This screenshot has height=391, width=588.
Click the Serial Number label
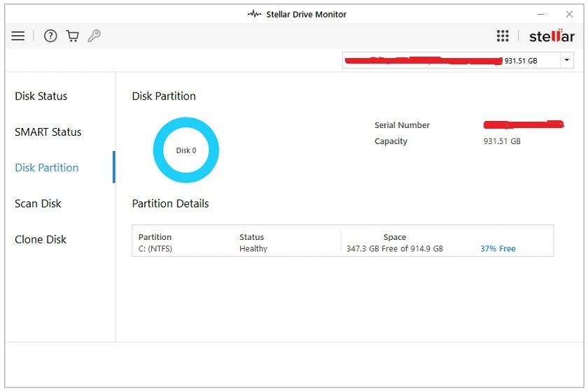click(x=402, y=125)
